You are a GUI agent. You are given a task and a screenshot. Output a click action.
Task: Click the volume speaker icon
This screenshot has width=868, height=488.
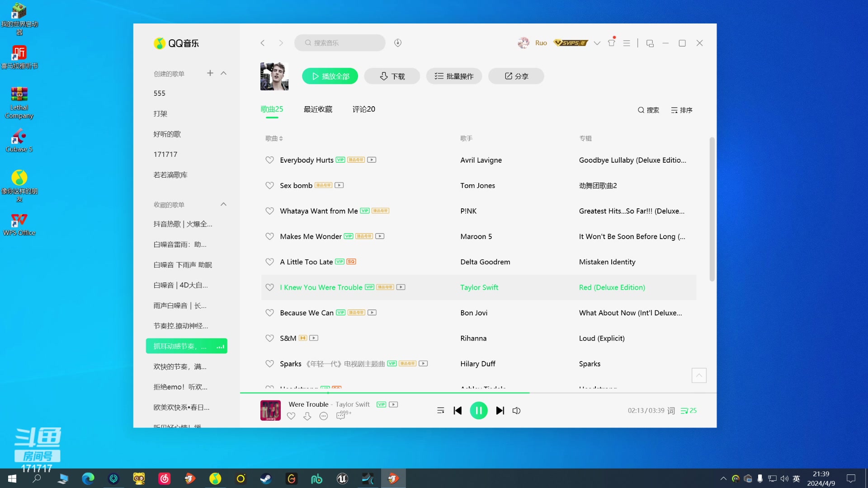point(516,411)
